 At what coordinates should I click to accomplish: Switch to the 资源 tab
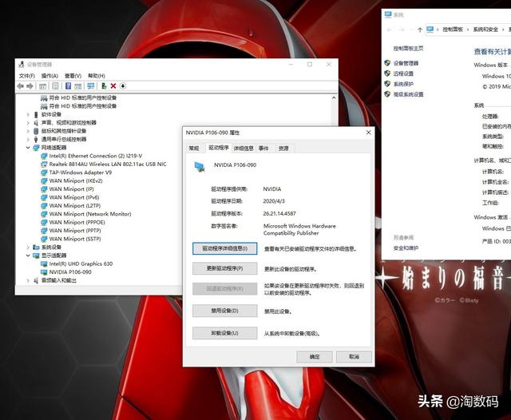point(283,149)
